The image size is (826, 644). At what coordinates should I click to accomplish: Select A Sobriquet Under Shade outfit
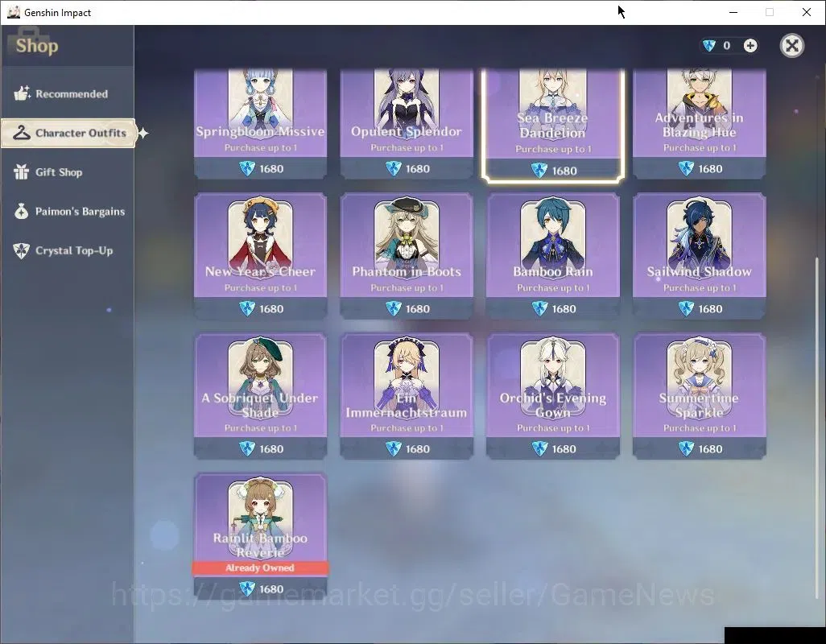click(260, 396)
